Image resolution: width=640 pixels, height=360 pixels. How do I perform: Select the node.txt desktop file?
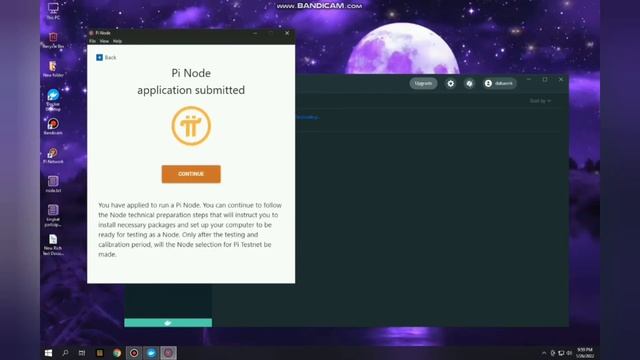point(53,184)
